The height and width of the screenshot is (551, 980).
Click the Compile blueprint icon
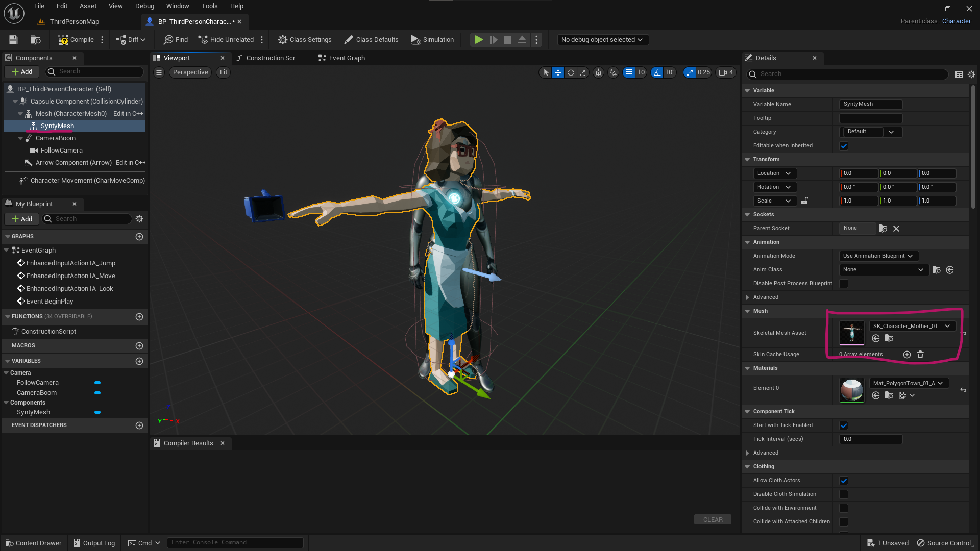63,40
